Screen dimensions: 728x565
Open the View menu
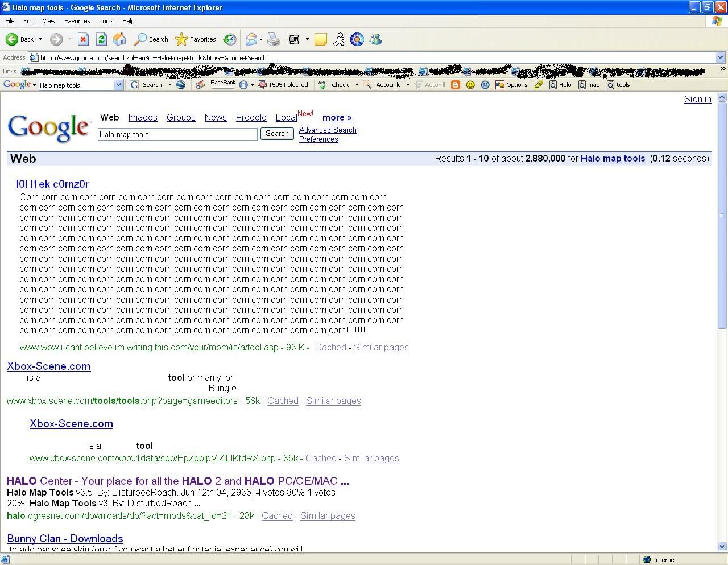coord(49,21)
